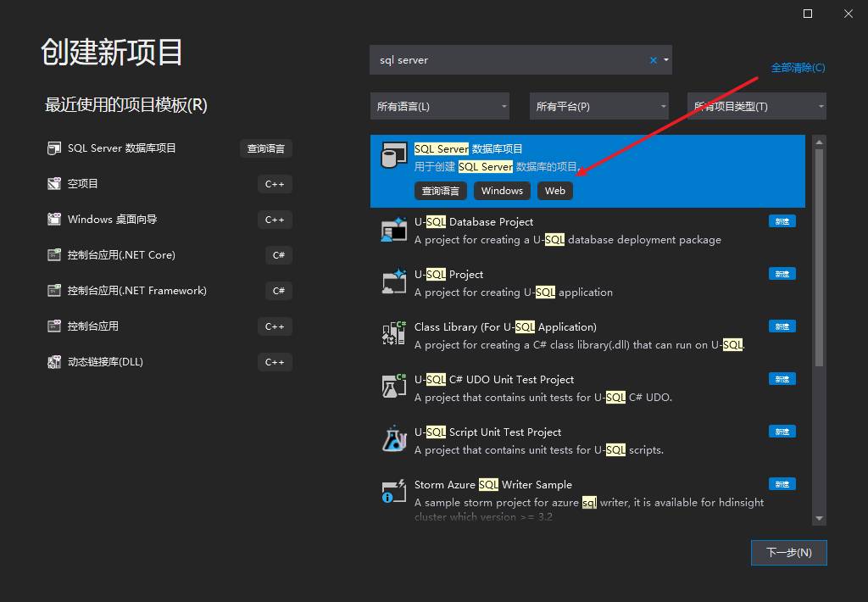868x602 pixels.
Task: Open the 所有项目类型(T) project type filter
Action: (x=757, y=106)
